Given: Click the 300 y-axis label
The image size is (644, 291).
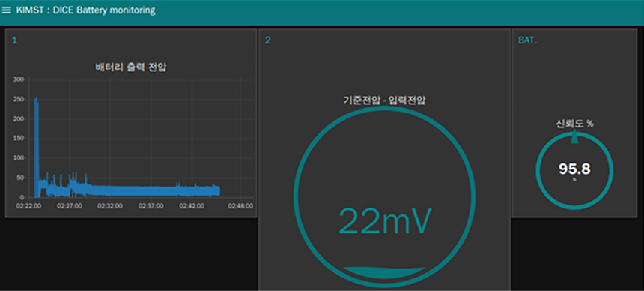Looking at the screenshot, I should (x=19, y=79).
